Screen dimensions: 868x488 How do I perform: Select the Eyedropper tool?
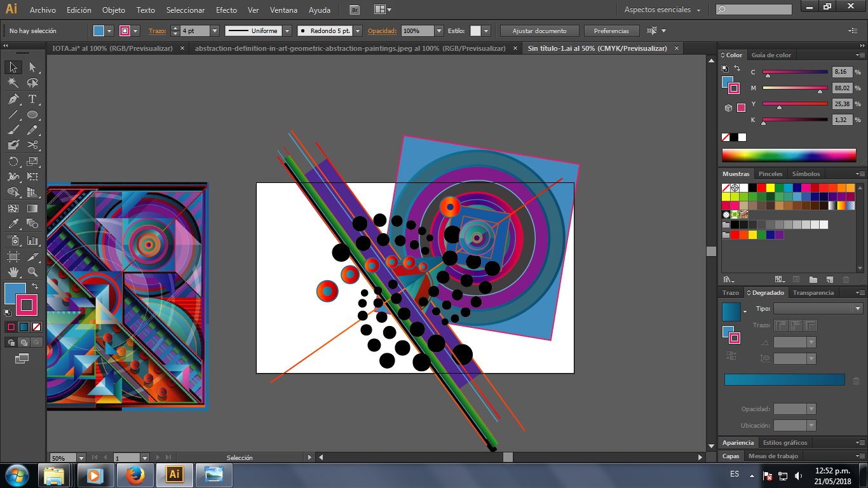pyautogui.click(x=13, y=224)
